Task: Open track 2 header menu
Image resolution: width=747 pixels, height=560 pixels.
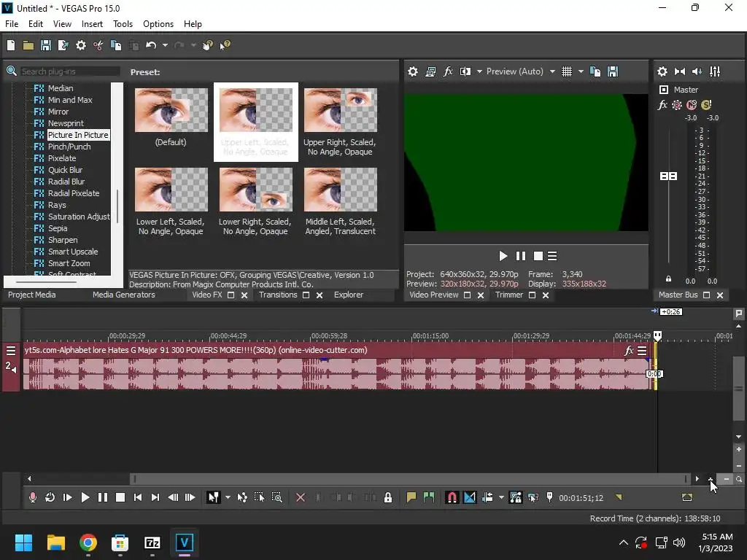Action: click(x=10, y=351)
